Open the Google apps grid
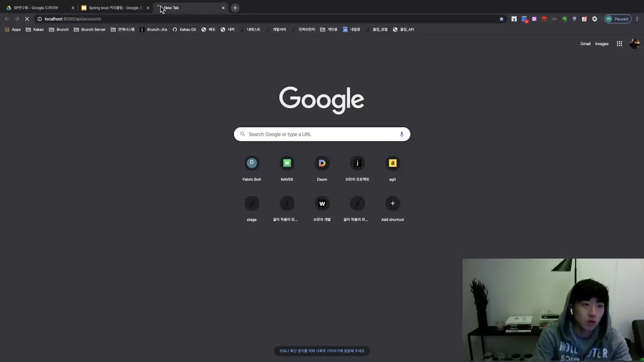This screenshot has width=644, height=362. pyautogui.click(x=619, y=44)
